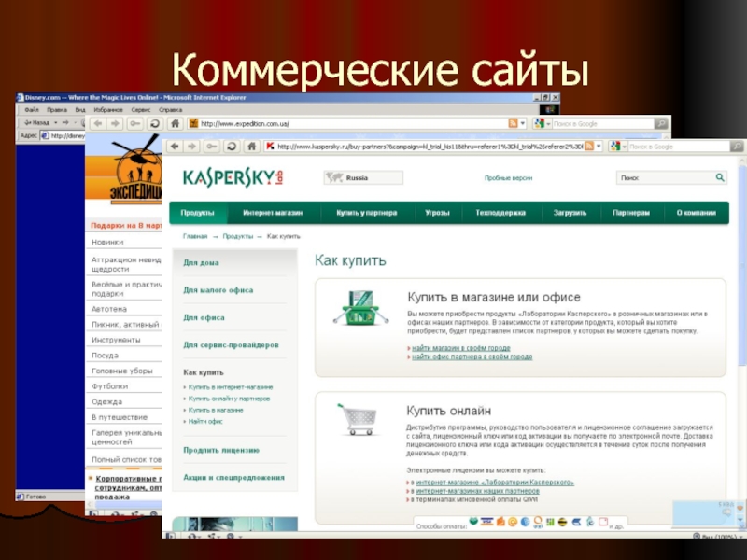Open интернет-магазинах наших партнеров link
The image size is (747, 560).
[x=477, y=491]
